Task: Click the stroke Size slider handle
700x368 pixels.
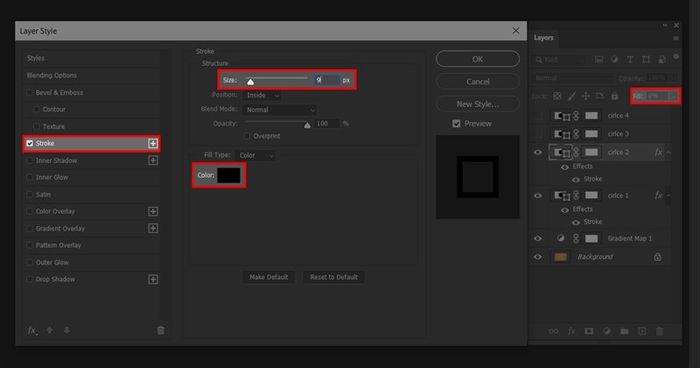Action: pos(250,82)
